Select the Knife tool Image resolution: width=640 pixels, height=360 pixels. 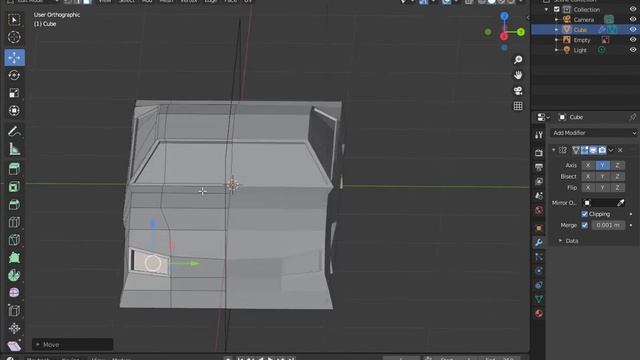[14, 240]
